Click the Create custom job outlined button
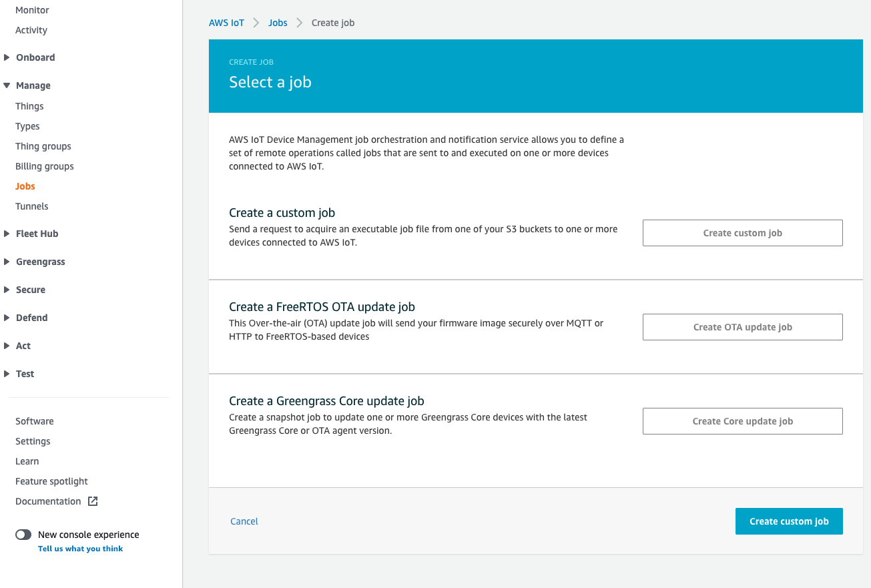This screenshot has height=588, width=871. click(x=743, y=233)
